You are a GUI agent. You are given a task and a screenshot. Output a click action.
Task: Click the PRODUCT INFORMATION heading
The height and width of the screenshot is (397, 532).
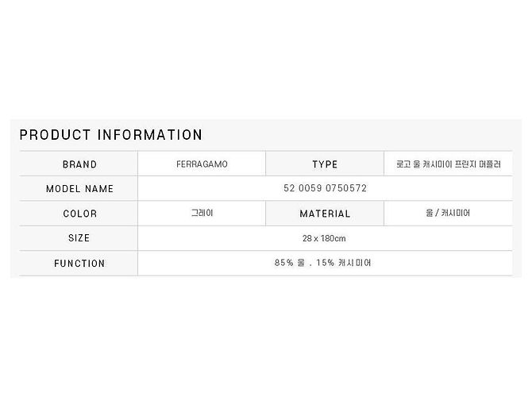[110, 135]
